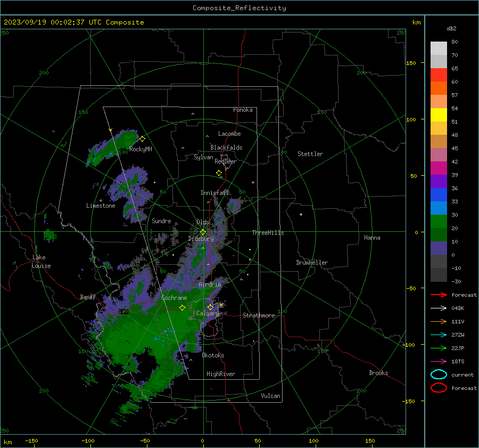Click the white plus marker west of Hanna
This screenshot has width=479, height=448.
pos(301,214)
